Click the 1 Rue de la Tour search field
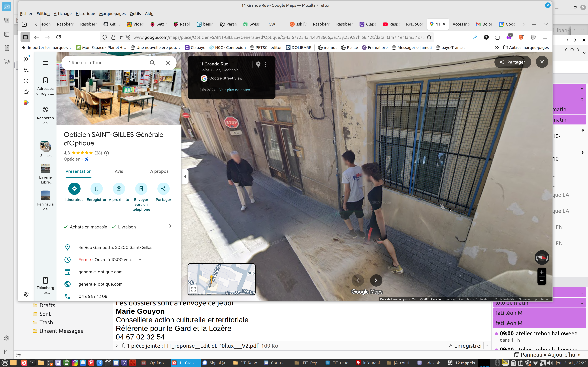The height and width of the screenshot is (367, 588). pyautogui.click(x=107, y=63)
